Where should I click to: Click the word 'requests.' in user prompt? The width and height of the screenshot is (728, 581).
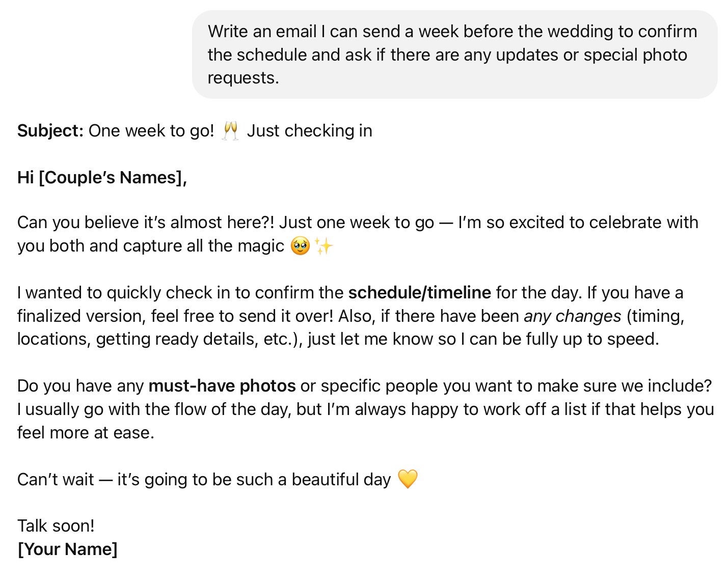tap(243, 78)
